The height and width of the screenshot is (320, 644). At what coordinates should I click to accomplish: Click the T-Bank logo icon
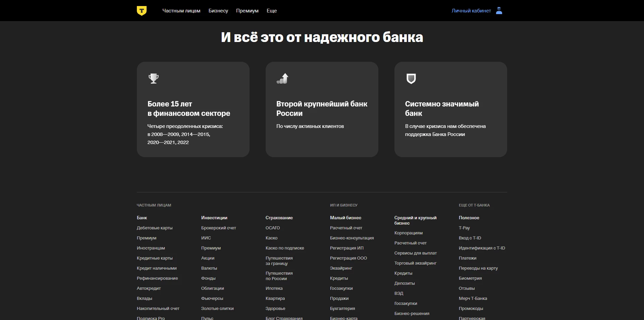click(x=142, y=10)
